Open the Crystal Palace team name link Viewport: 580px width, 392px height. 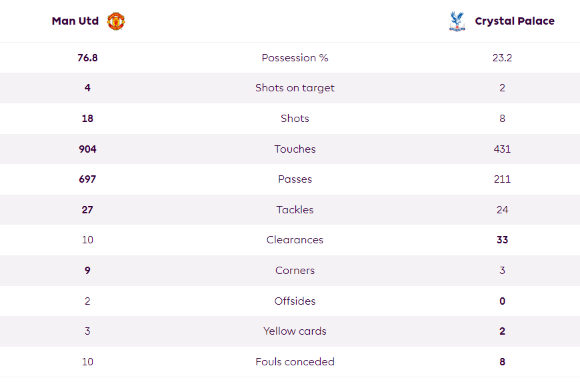click(515, 21)
